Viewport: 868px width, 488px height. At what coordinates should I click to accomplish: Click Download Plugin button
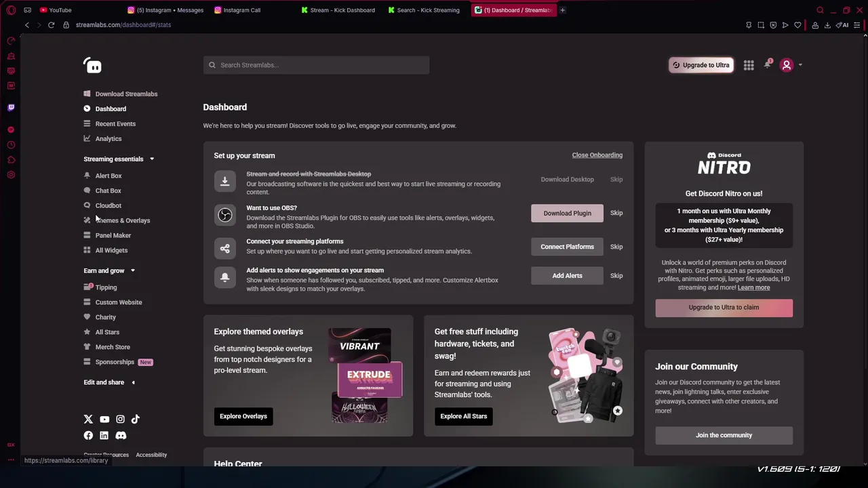pyautogui.click(x=567, y=213)
